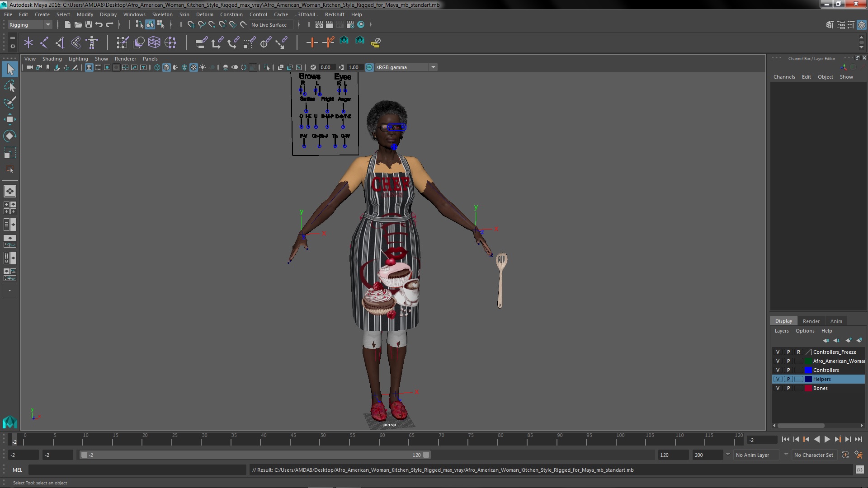The height and width of the screenshot is (488, 868).
Task: Play the animation backwards
Action: tap(816, 439)
